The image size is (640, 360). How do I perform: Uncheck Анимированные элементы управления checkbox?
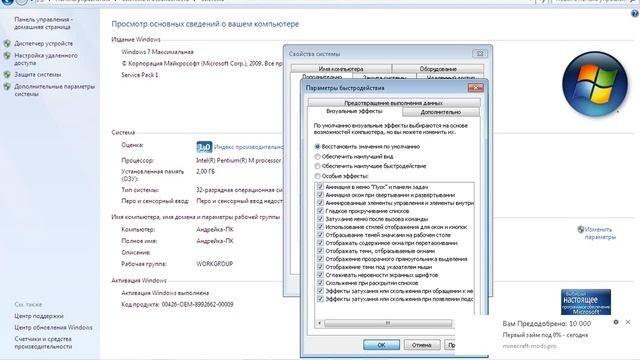320,203
